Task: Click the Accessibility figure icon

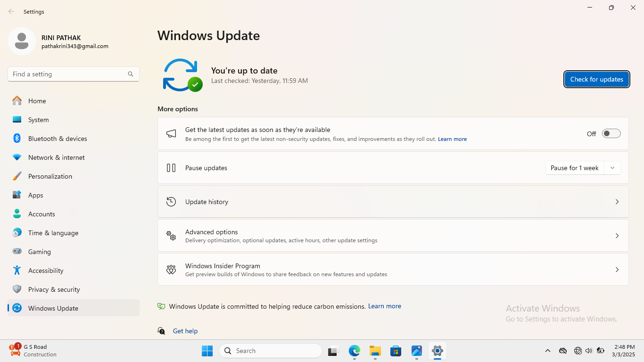Action: point(17,271)
